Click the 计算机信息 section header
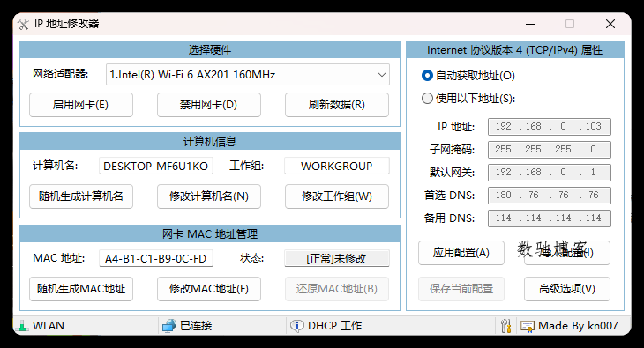This screenshot has width=644, height=348. tap(210, 142)
